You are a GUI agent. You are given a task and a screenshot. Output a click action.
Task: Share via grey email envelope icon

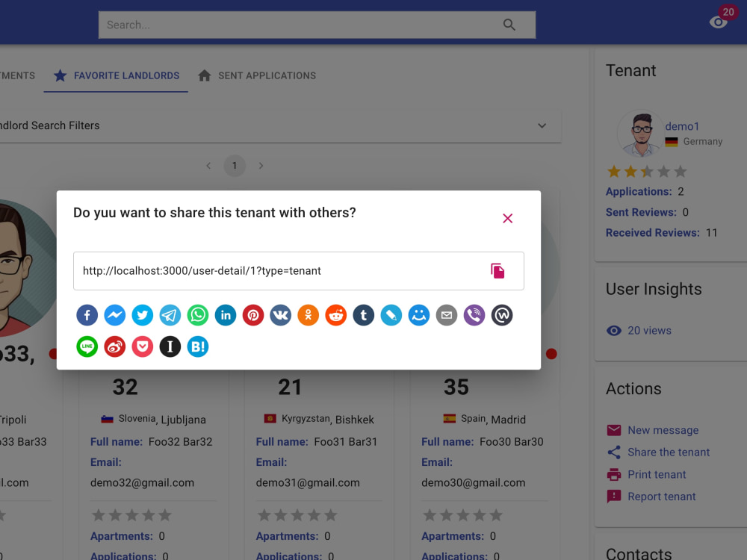point(447,315)
